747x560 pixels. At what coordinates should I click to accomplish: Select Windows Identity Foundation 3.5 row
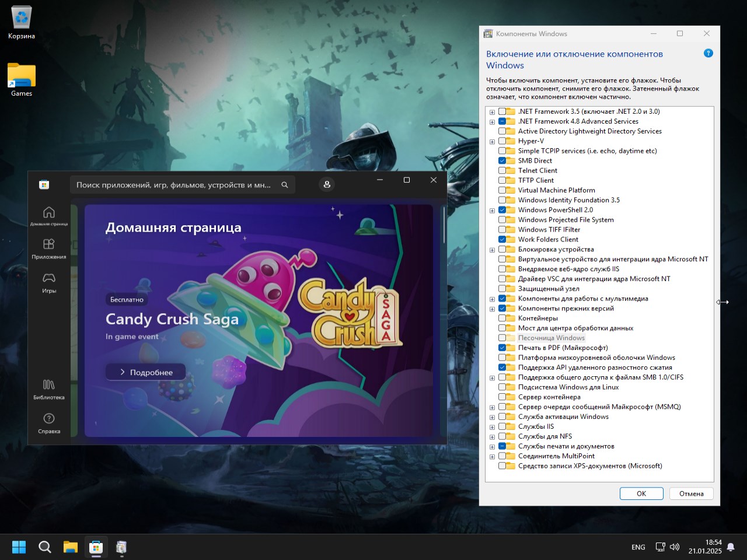[x=569, y=200]
